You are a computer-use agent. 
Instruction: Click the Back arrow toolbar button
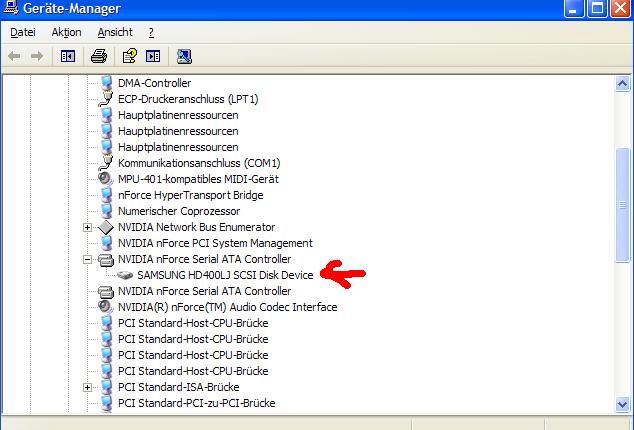14,56
